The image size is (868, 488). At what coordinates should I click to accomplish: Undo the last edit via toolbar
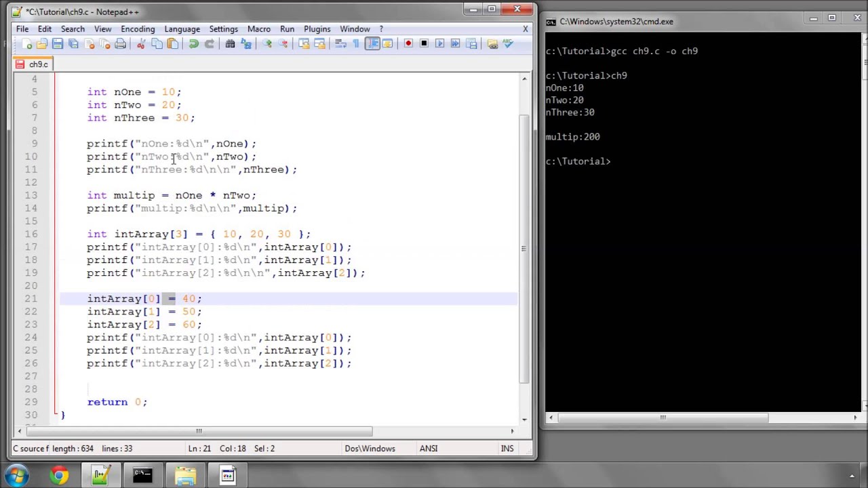[x=193, y=44]
